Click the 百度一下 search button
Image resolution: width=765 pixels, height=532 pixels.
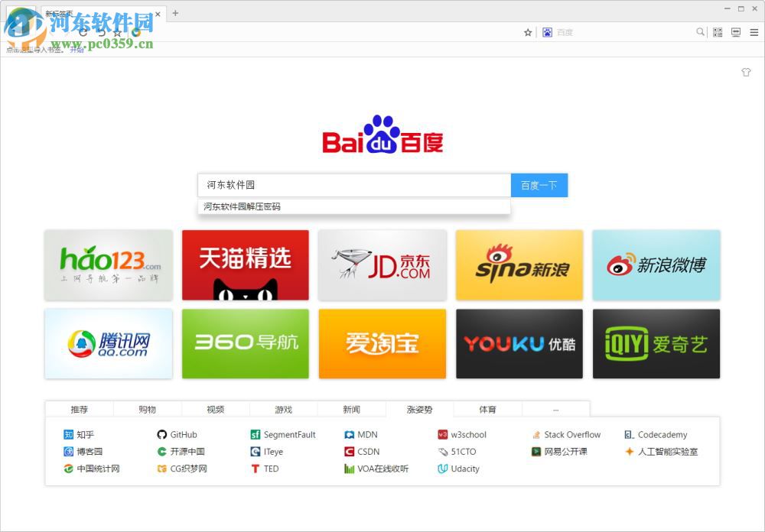coord(539,185)
